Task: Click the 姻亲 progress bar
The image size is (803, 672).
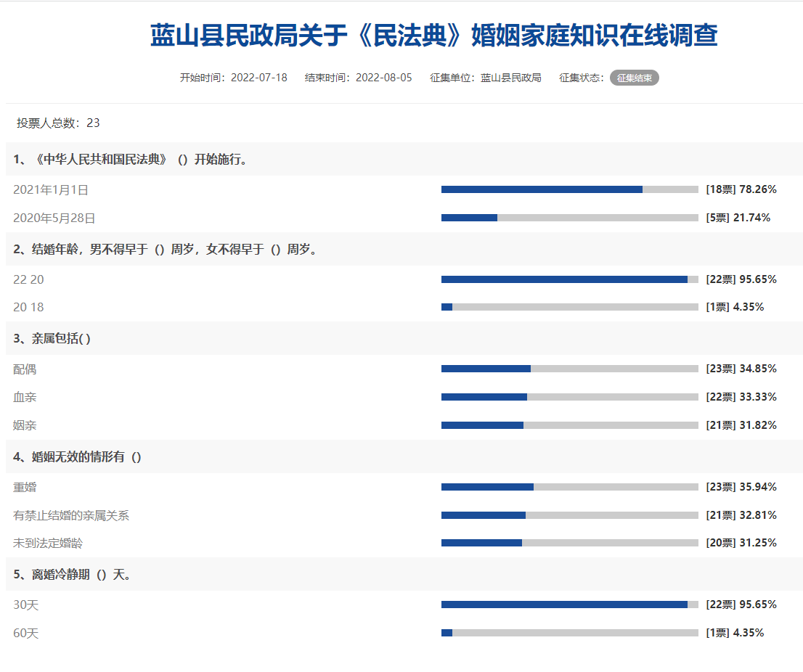Action: (569, 425)
